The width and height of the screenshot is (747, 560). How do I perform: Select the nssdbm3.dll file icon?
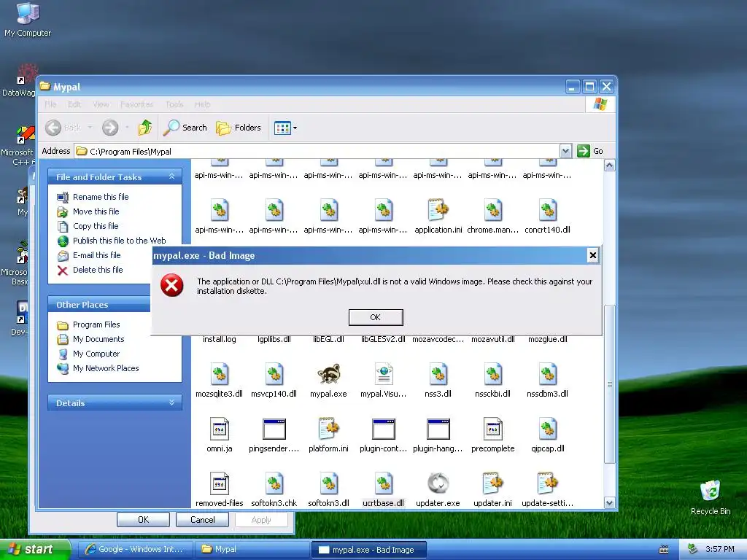(x=547, y=374)
